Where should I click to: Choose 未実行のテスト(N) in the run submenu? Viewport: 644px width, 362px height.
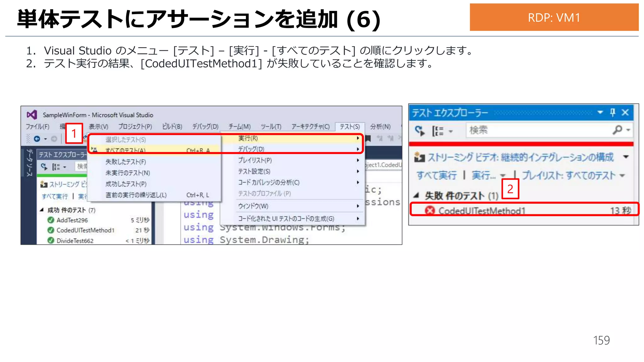tap(154, 173)
